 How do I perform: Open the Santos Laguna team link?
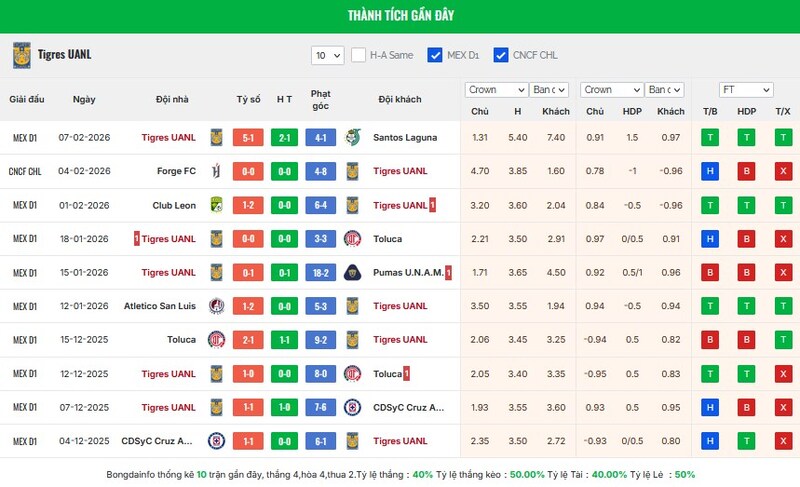pos(404,137)
